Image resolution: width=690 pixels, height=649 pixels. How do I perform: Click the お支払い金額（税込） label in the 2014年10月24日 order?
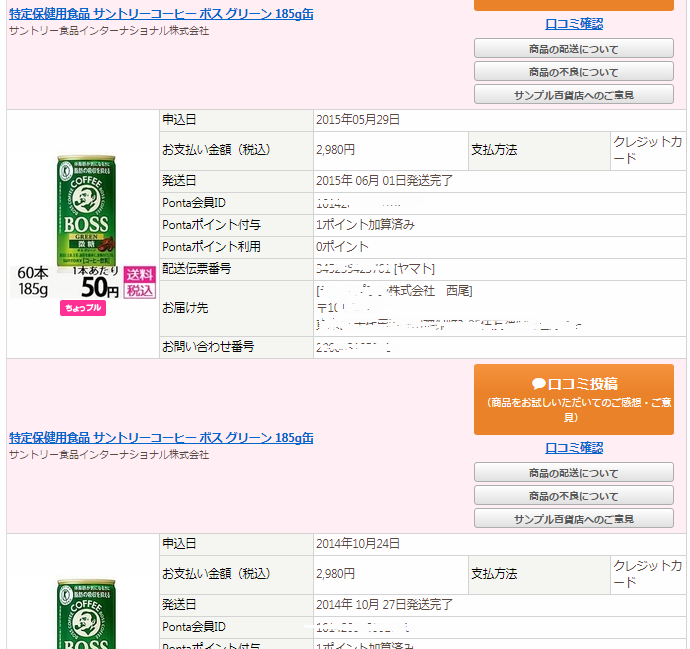(x=216, y=574)
